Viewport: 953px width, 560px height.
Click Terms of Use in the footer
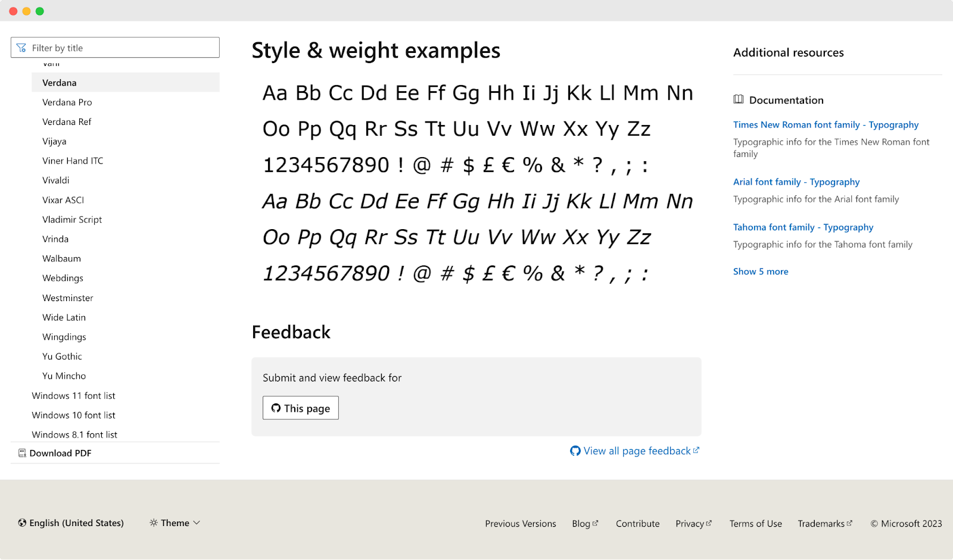(x=755, y=523)
